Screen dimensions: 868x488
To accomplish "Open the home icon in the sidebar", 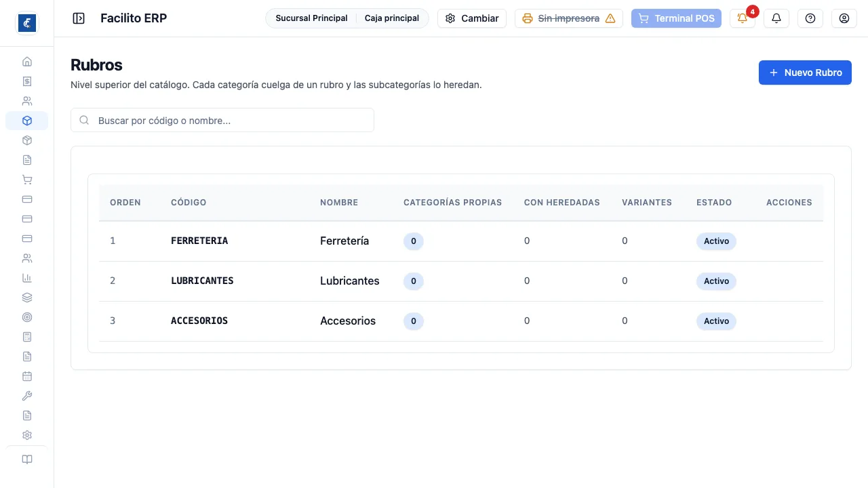I will (27, 62).
